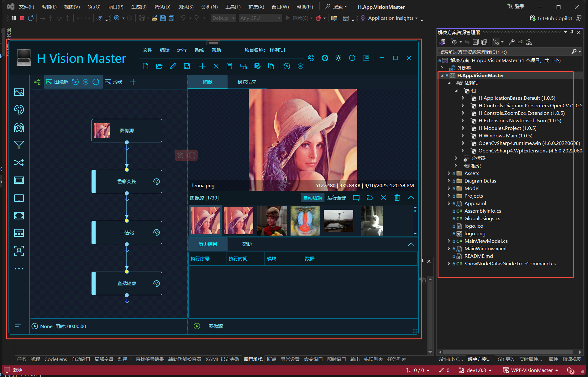This screenshot has height=377, width=588.
Task: Open project folder icon in H Vision Master toolbar
Action: tap(159, 66)
